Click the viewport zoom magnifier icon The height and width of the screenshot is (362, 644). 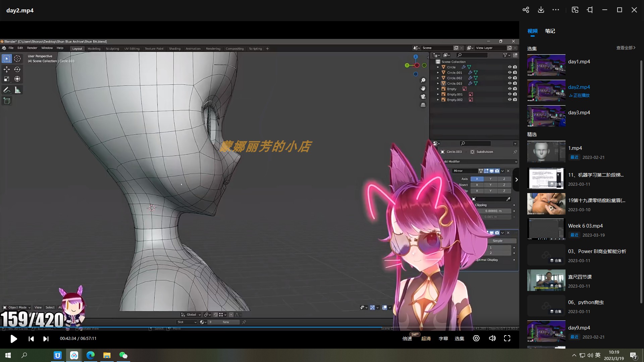(x=423, y=80)
